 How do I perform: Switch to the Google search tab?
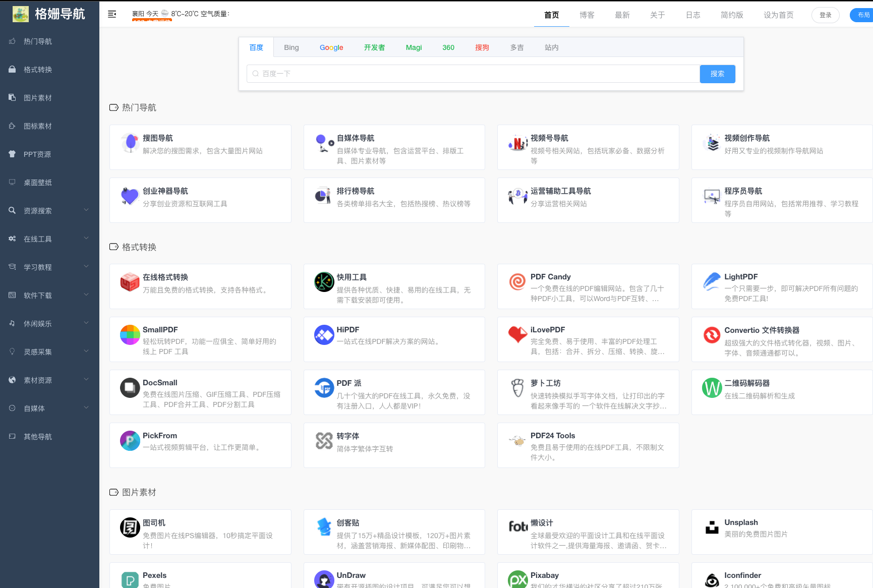[331, 47]
